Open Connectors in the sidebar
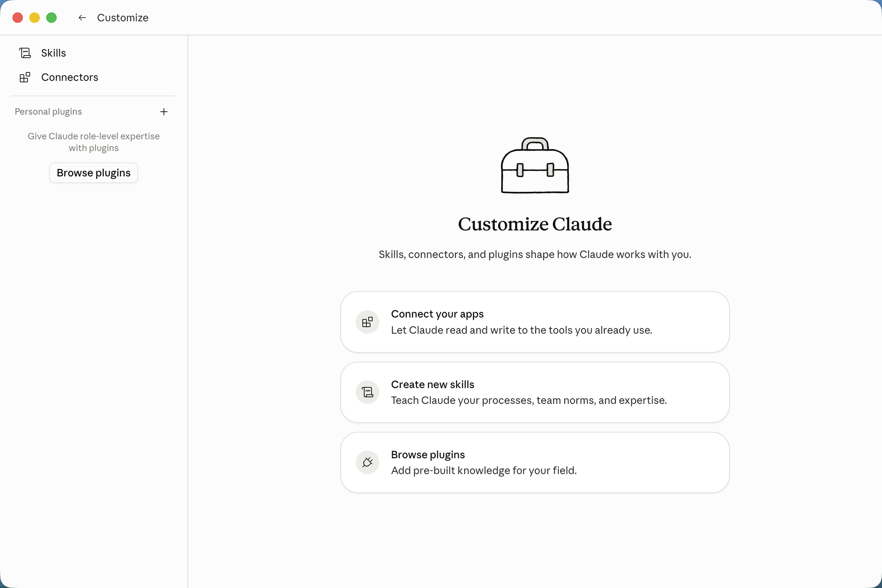Image resolution: width=882 pixels, height=588 pixels. pos(94,77)
